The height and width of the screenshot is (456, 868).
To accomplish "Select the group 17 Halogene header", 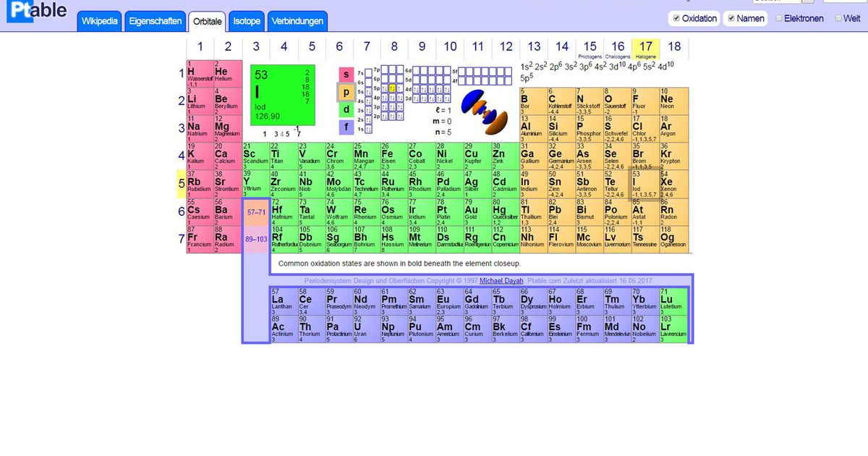I will point(646,48).
